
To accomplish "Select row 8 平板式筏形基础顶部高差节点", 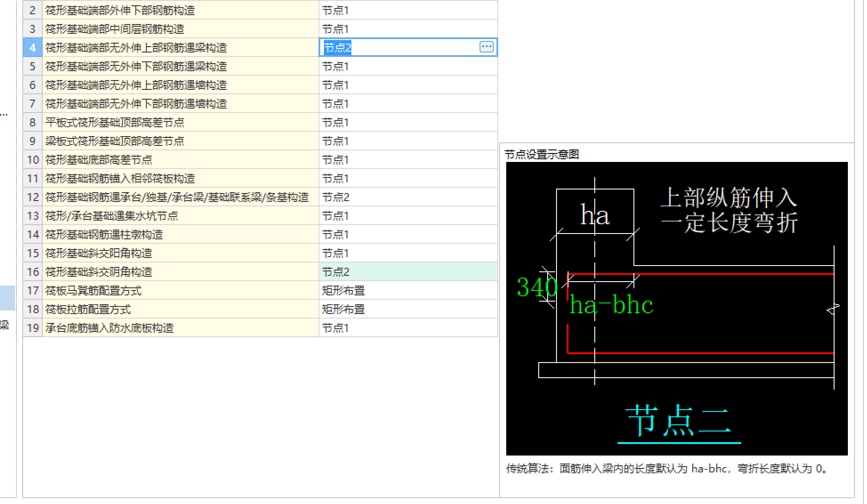I will coord(181,122).
